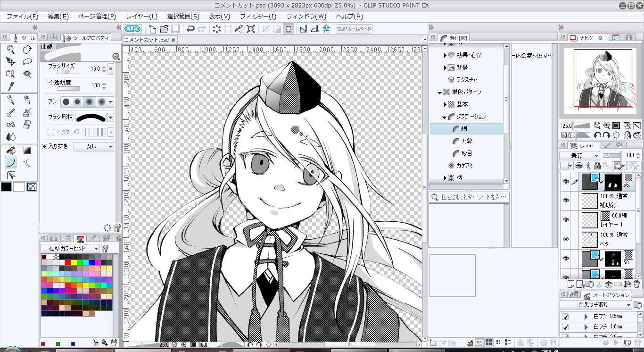Choose the Brush tool

pos(10,112)
